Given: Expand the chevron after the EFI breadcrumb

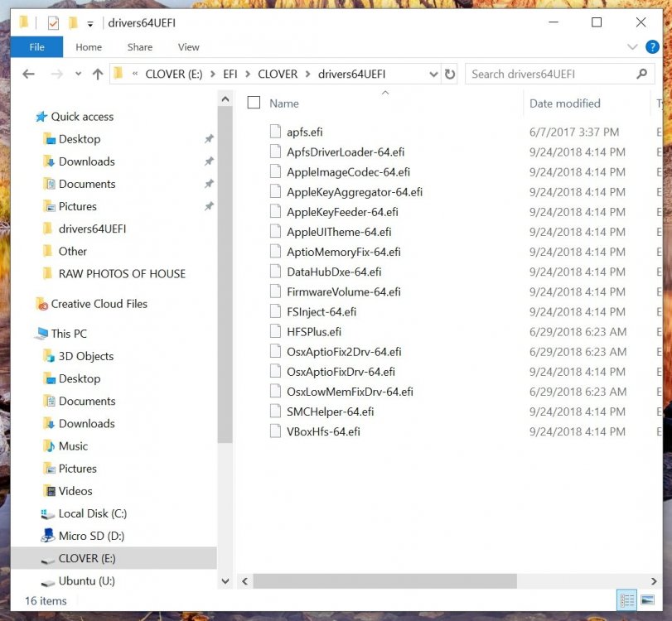Looking at the screenshot, I should [248, 74].
